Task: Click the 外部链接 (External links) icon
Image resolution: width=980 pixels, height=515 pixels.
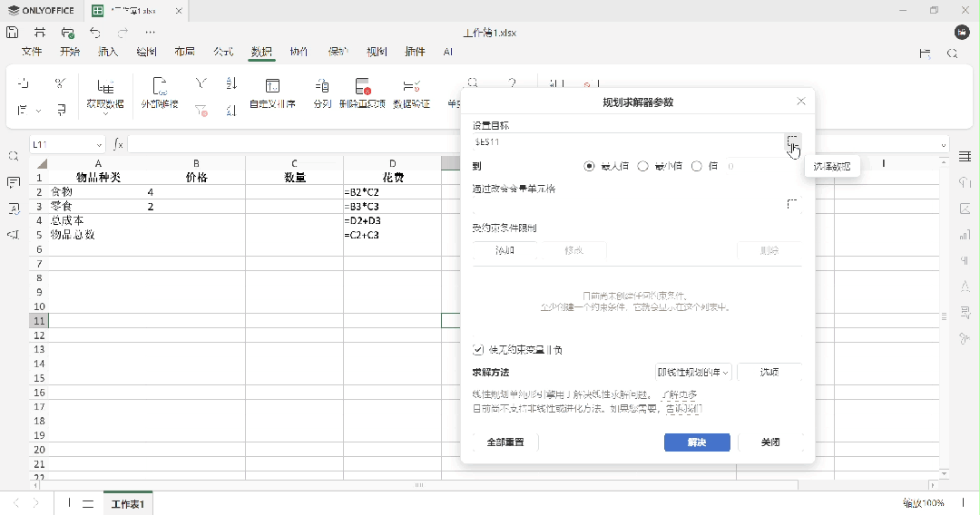Action: (x=160, y=86)
